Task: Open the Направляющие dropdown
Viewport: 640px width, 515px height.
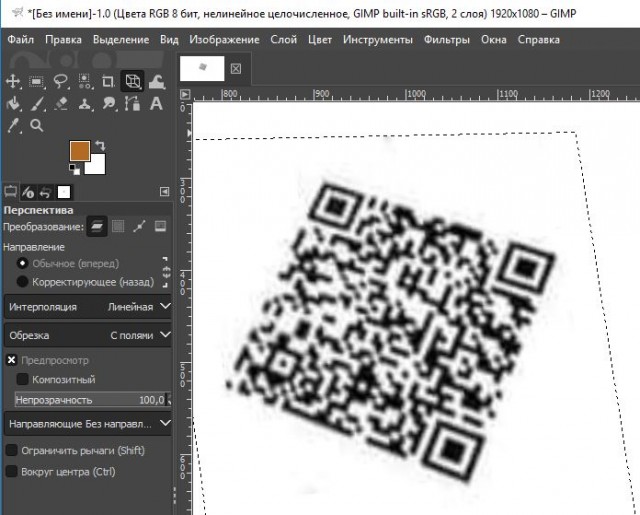Action: (x=88, y=424)
